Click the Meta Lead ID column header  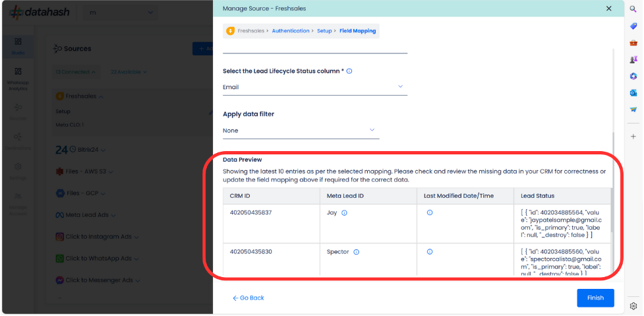368,196
